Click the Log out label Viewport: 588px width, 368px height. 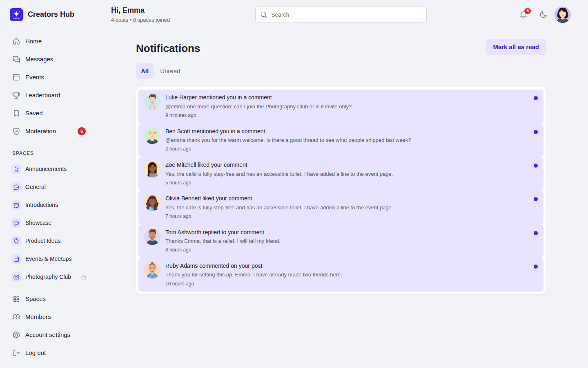pos(36,353)
